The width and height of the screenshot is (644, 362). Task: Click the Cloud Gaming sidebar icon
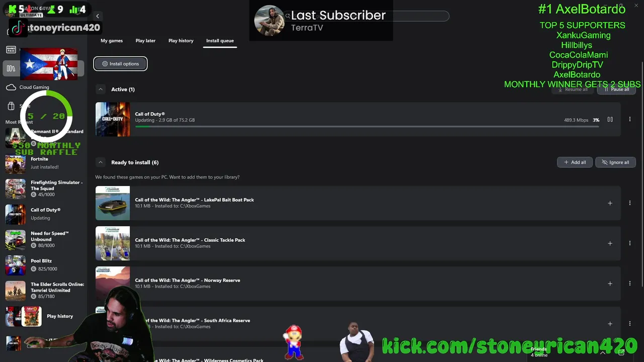pos(11,87)
